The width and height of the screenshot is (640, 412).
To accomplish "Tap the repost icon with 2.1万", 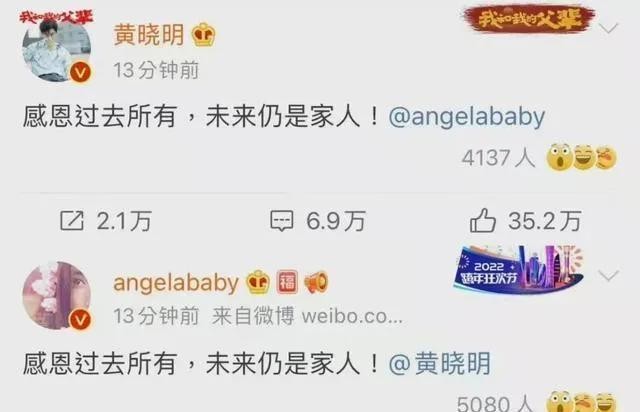I will [72, 221].
